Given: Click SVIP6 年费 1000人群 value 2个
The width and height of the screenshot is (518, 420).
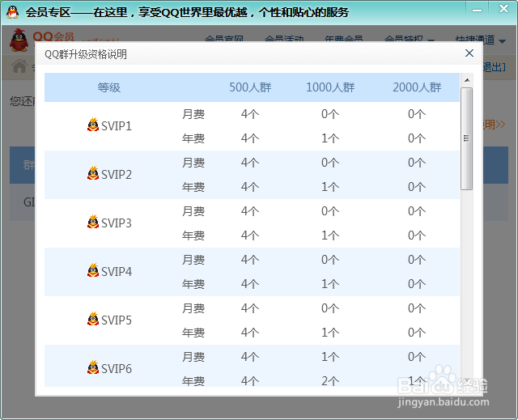Looking at the screenshot, I should 330,381.
